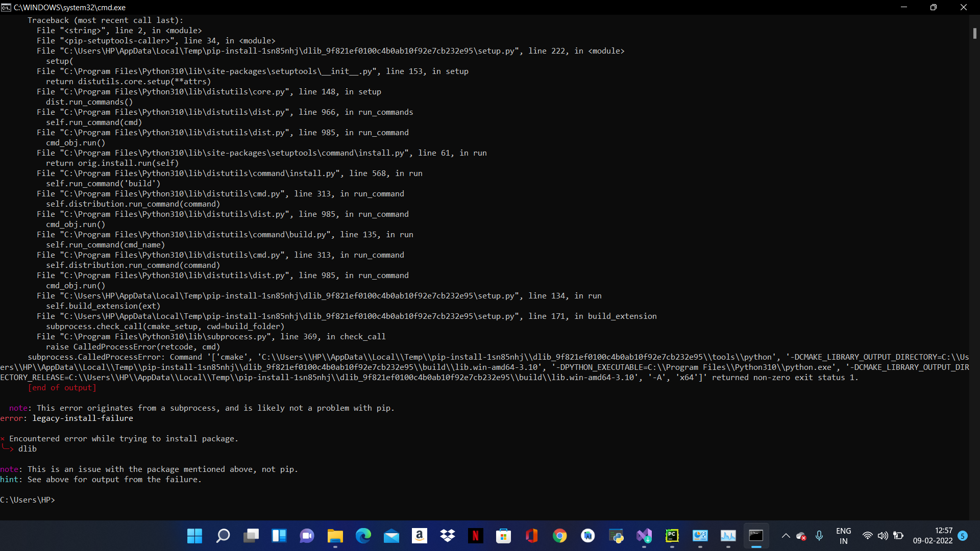
Task: Launch Google Chrome from the taskbar
Action: 560,536
